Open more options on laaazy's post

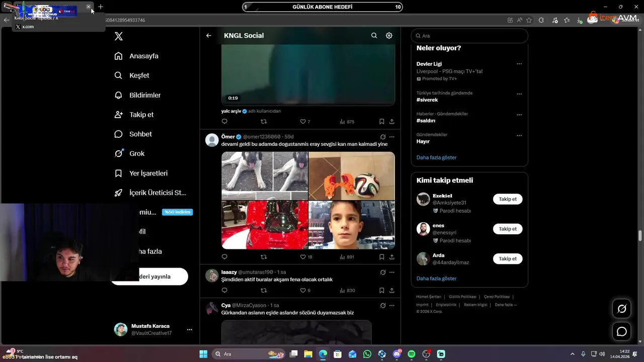point(392,273)
